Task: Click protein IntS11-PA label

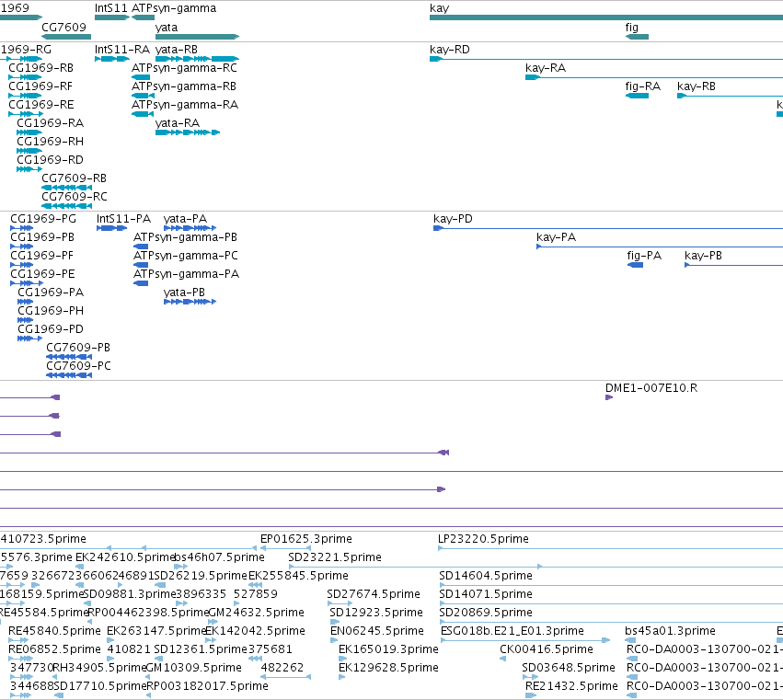Action: tap(123, 219)
